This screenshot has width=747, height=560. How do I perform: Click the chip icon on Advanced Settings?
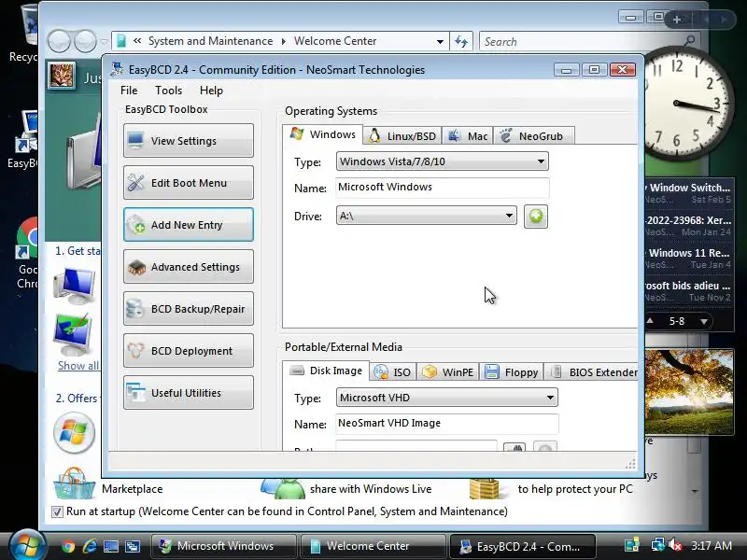136,267
